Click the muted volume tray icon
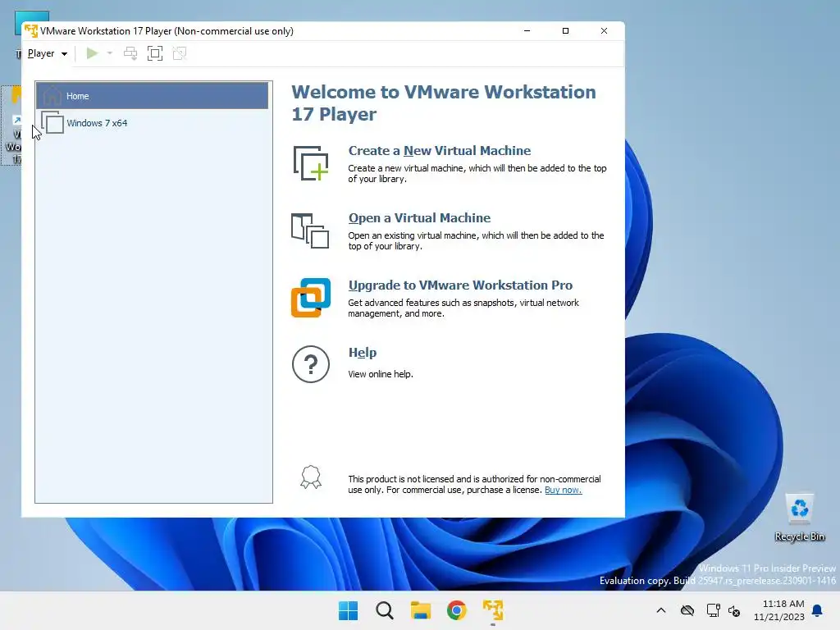Viewport: 840px width, 630px height. (734, 610)
